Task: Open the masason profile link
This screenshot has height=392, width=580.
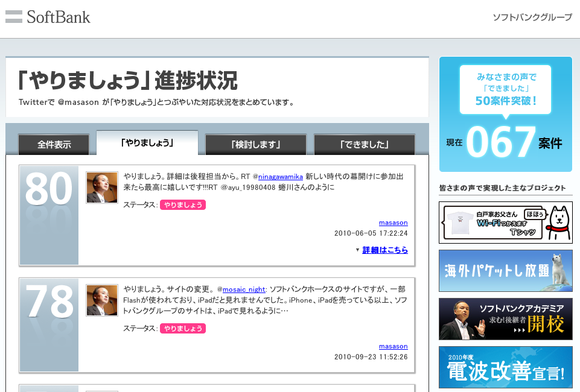Action: point(393,222)
